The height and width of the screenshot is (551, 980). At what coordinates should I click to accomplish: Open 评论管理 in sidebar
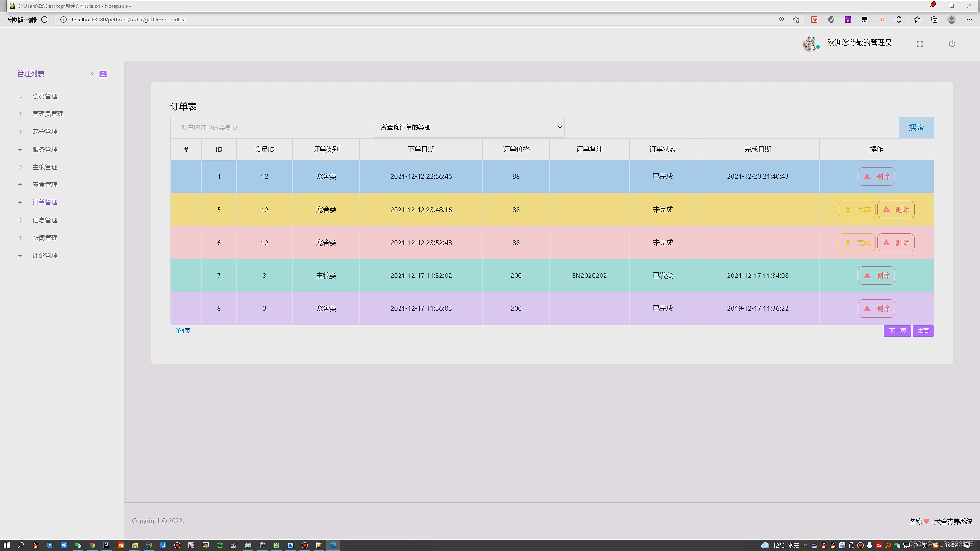pyautogui.click(x=45, y=256)
